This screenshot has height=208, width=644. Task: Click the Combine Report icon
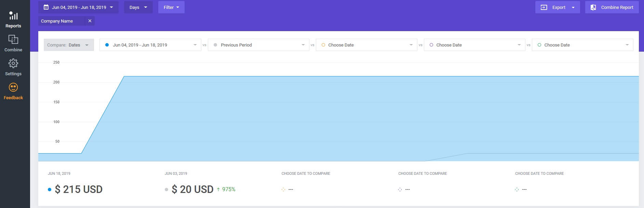[593, 7]
